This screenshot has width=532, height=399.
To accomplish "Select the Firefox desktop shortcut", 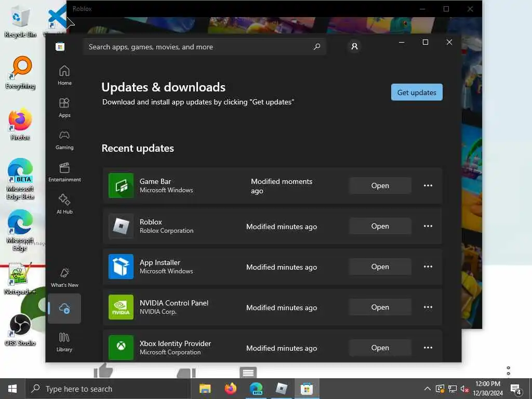I will point(20,125).
